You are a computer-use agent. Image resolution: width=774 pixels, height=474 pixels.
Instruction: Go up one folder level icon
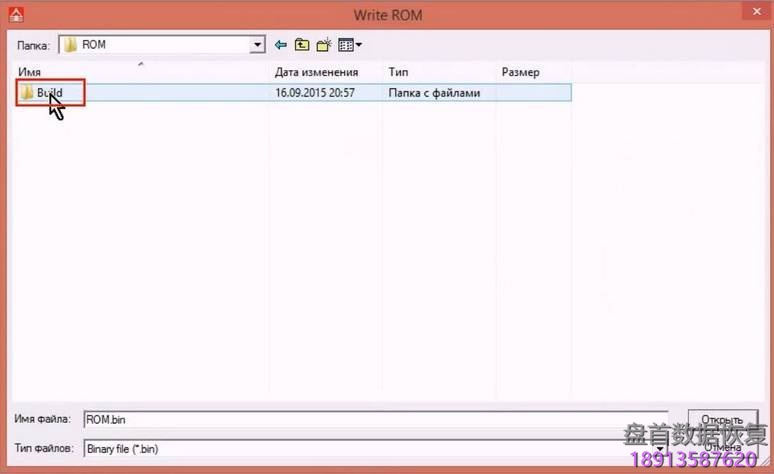click(302, 45)
